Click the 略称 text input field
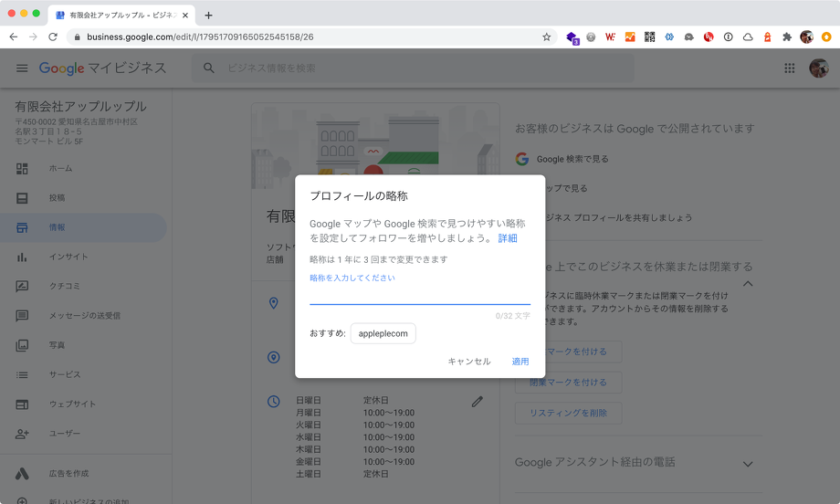Screen dimensions: 840x504 (419, 294)
